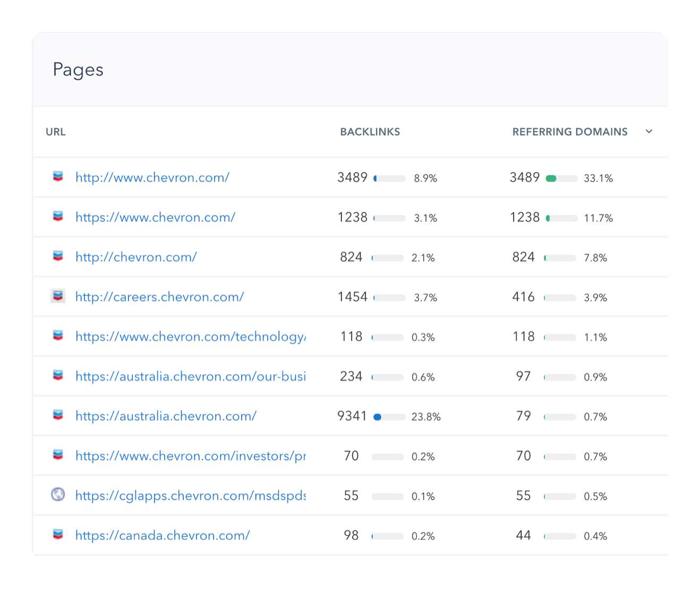
Task: Click the favicon of the chevron.com/investors row
Action: coord(58,455)
